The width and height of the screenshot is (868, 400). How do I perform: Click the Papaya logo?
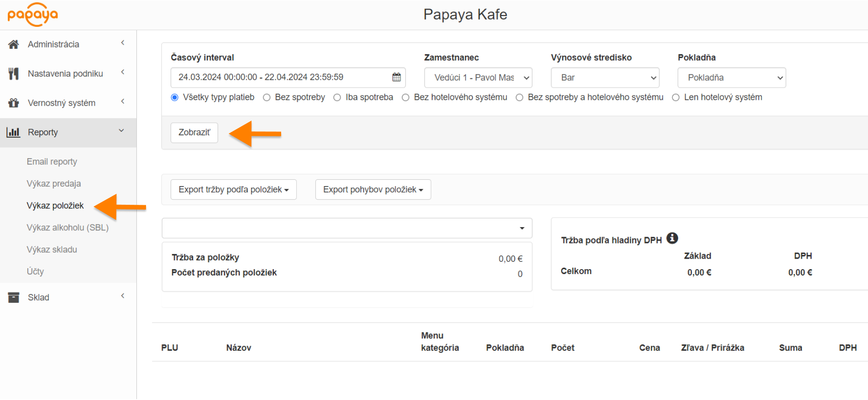(32, 15)
